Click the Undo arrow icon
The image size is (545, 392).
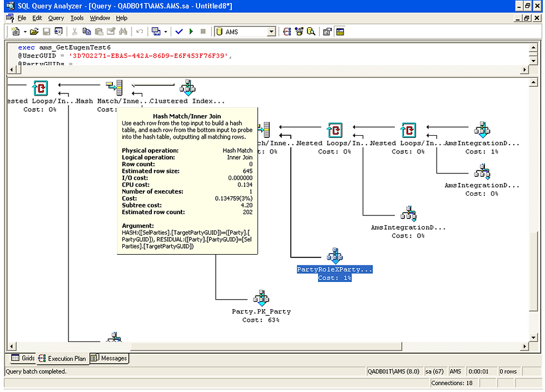tap(140, 32)
